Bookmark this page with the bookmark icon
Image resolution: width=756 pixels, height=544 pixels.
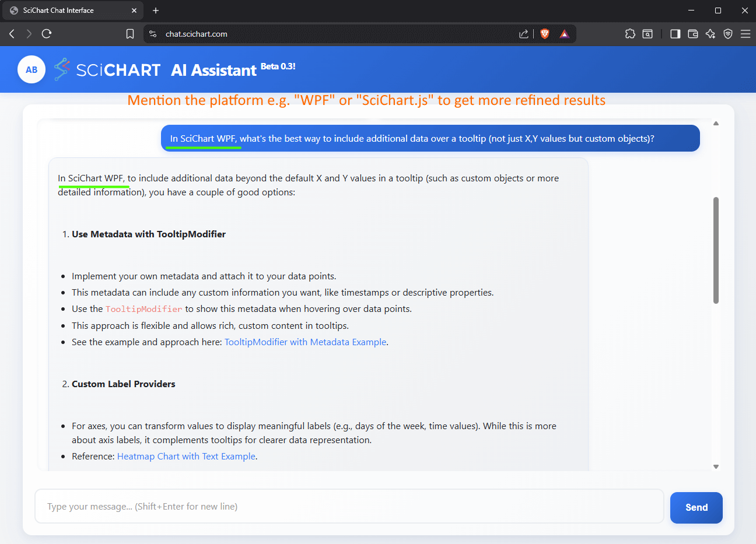(130, 34)
